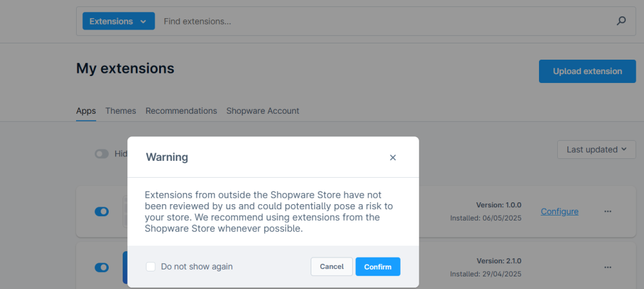
Task: Toggle the Hide inactive extensions switch
Action: click(x=102, y=153)
